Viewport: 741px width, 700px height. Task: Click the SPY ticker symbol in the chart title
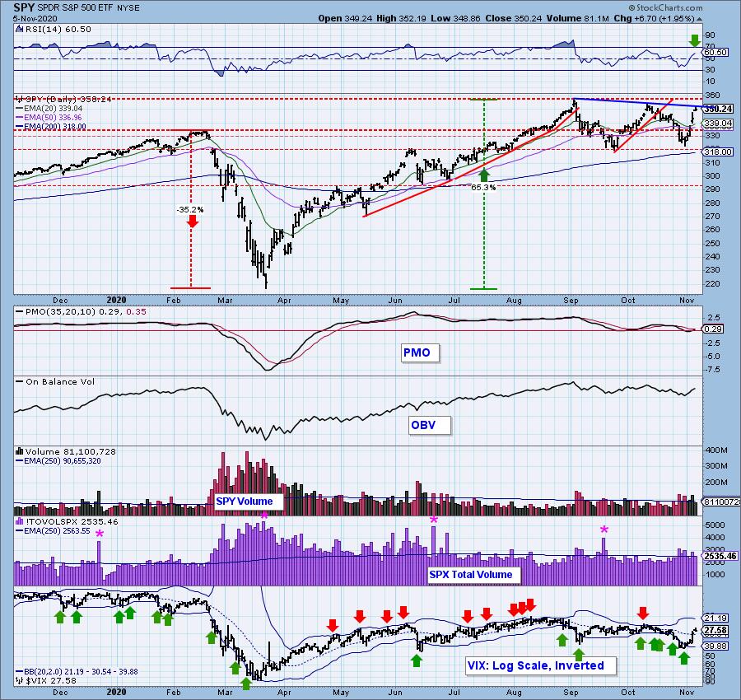(23, 7)
